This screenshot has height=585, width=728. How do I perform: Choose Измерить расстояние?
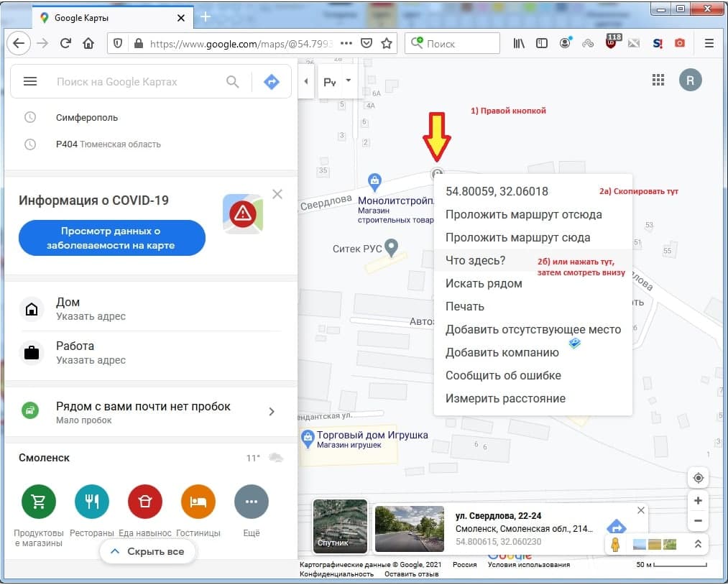click(533, 398)
